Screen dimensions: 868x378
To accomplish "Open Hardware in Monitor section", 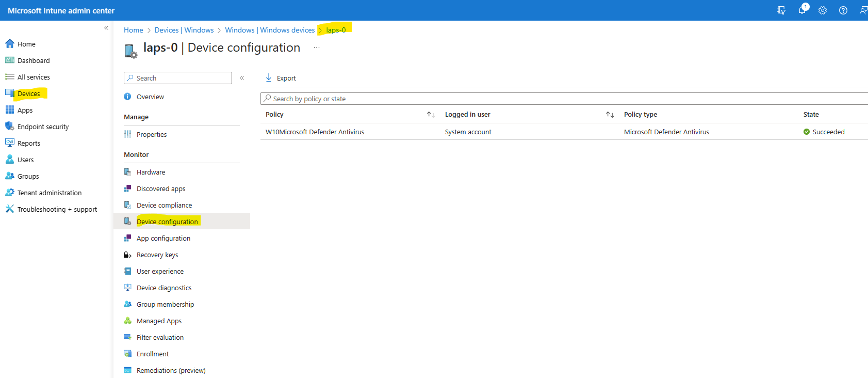I will click(151, 172).
